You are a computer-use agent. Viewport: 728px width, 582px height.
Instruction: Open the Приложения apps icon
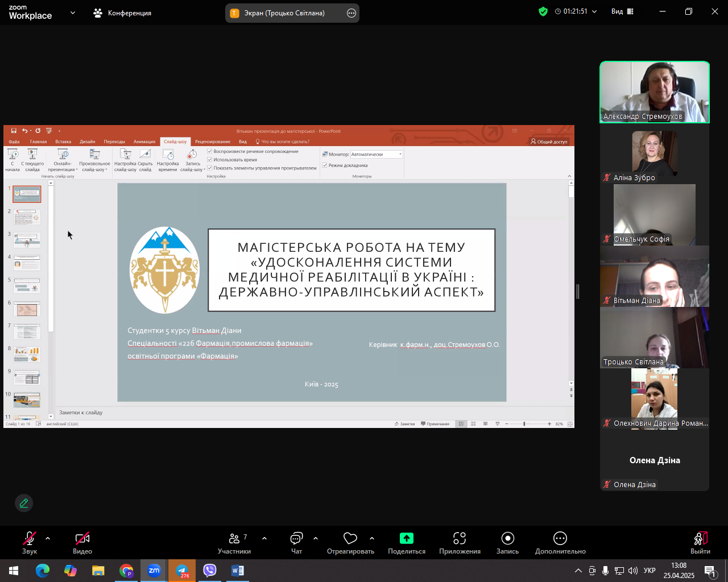pos(460,538)
